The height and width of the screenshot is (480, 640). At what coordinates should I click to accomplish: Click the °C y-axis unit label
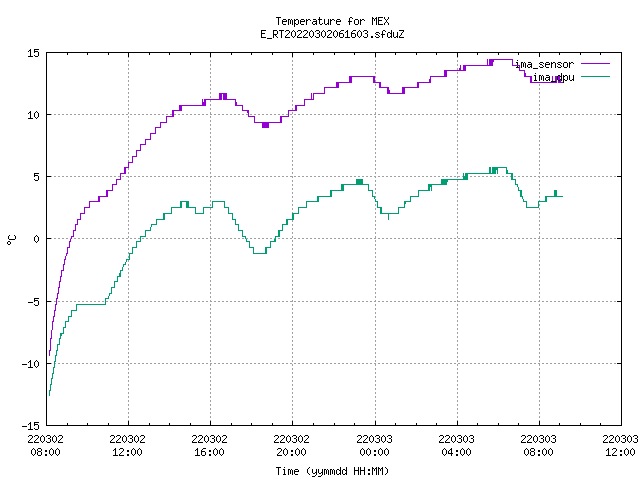pos(11,240)
